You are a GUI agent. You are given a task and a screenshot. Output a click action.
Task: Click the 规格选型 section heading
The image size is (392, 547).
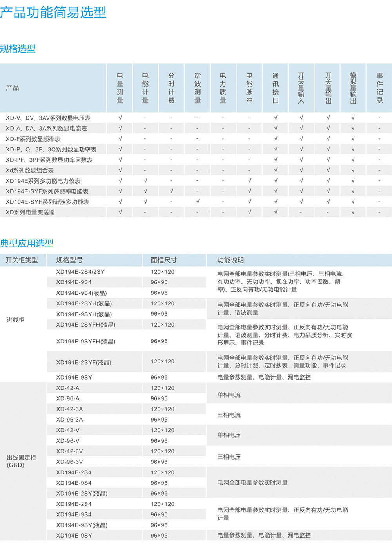tap(18, 49)
